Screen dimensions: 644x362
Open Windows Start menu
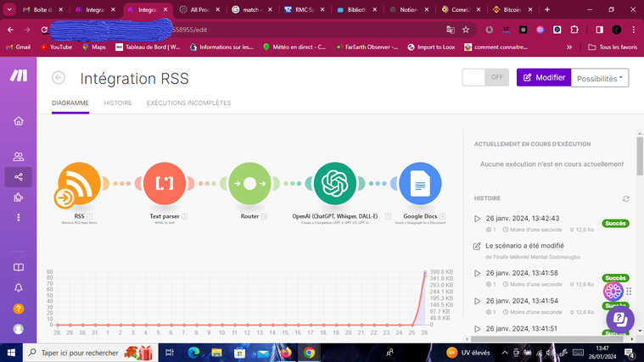(x=11, y=353)
